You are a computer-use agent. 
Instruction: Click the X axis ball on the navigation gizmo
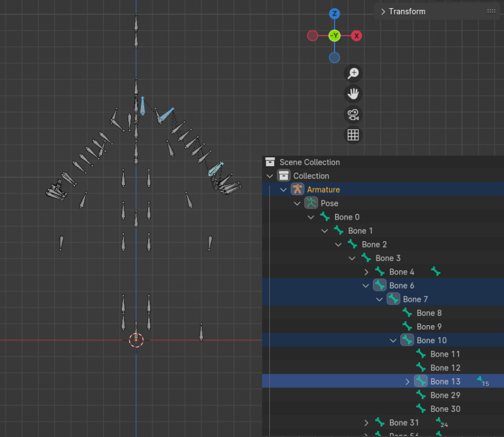point(356,36)
